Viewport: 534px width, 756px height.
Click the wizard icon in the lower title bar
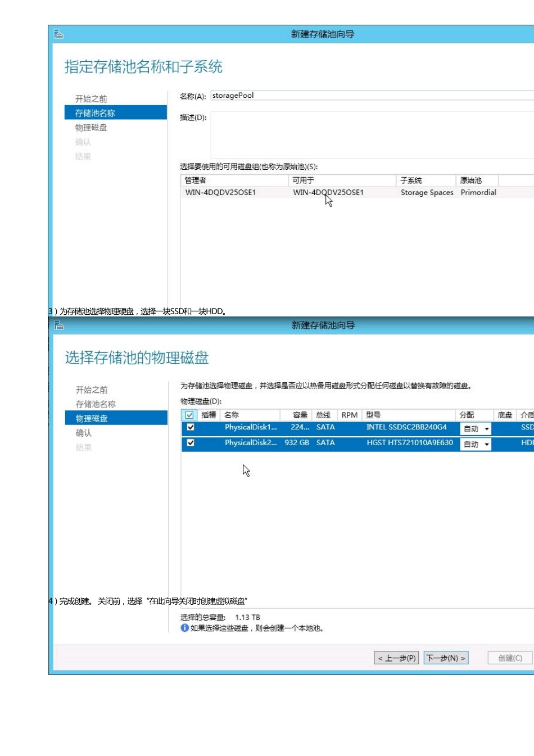tap(59, 325)
